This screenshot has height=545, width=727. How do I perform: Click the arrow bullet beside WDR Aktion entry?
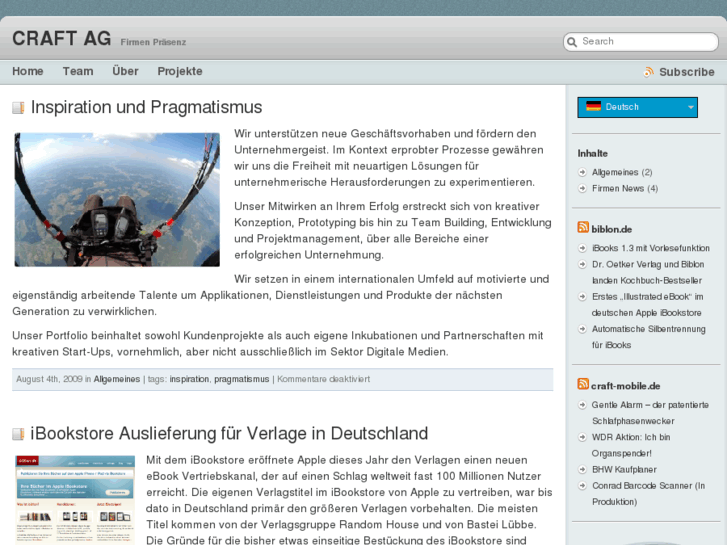(582, 437)
